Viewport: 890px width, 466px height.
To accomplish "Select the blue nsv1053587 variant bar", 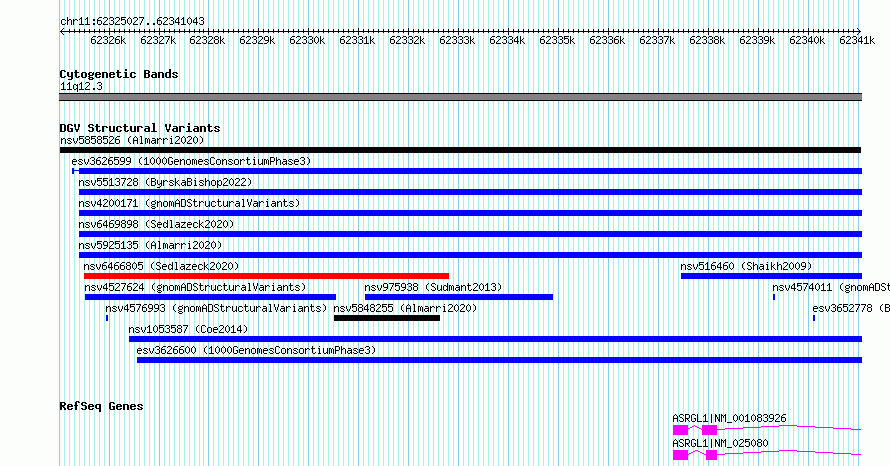I will point(496,339).
